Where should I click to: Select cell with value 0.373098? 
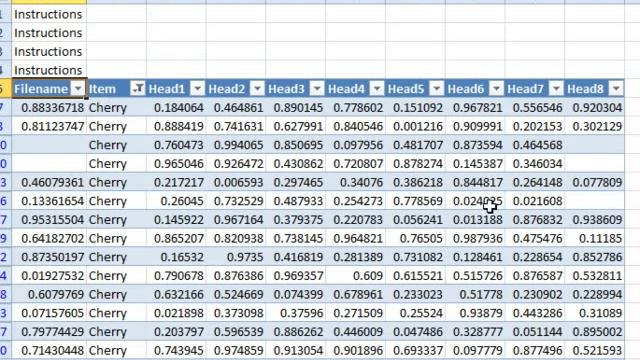click(236, 313)
